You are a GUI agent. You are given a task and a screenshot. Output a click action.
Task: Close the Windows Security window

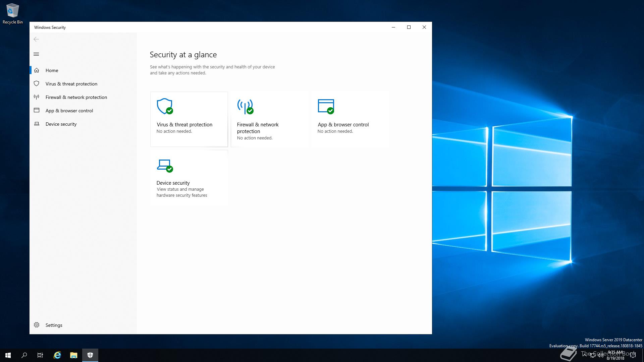424,27
